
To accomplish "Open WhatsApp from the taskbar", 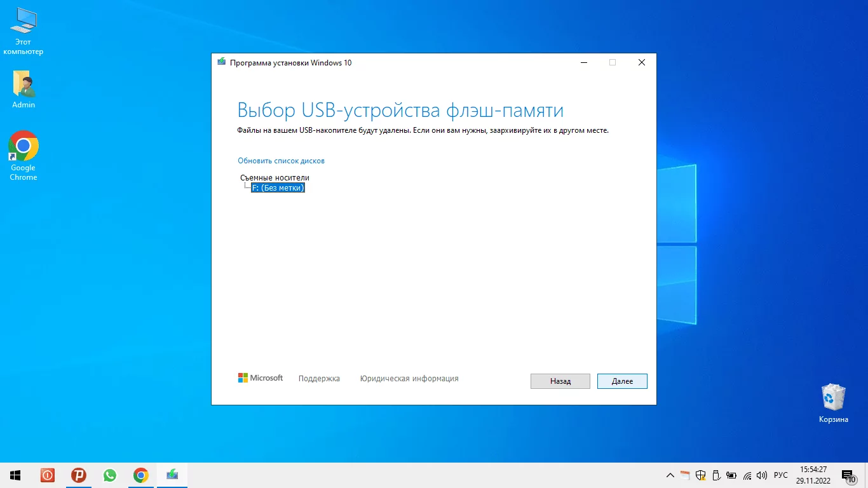I will 110,475.
